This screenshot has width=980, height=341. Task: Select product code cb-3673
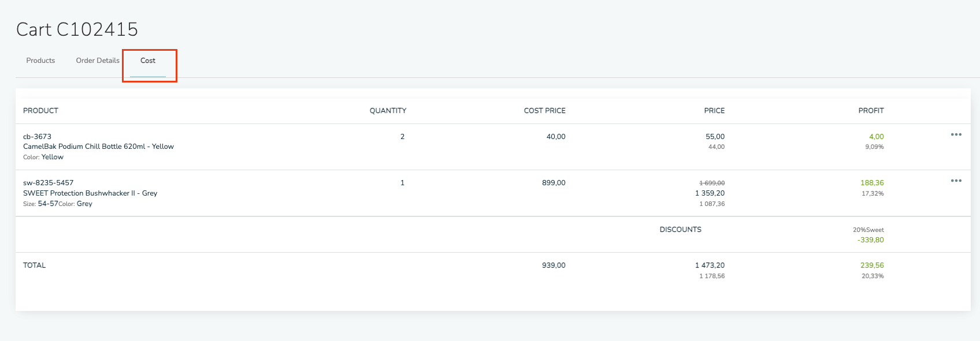tap(37, 137)
